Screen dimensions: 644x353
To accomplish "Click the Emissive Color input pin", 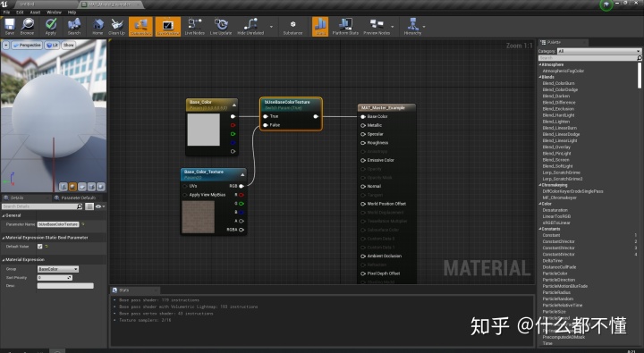I will coord(363,160).
